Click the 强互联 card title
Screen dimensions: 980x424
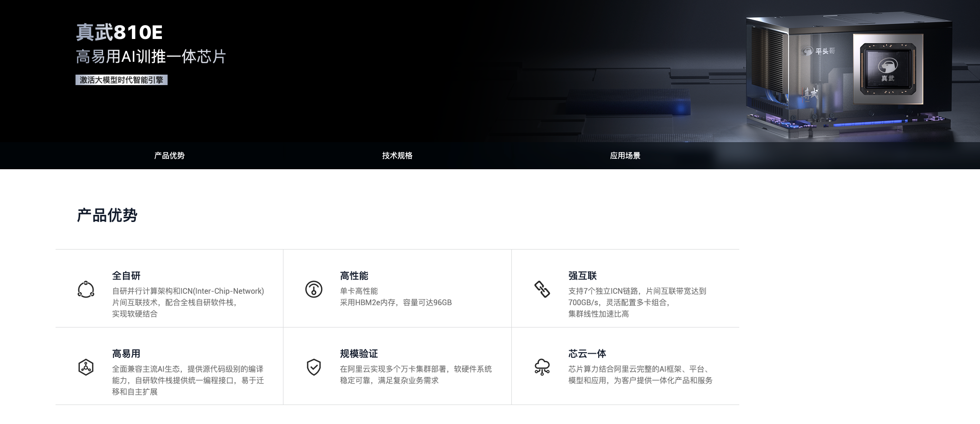point(583,276)
